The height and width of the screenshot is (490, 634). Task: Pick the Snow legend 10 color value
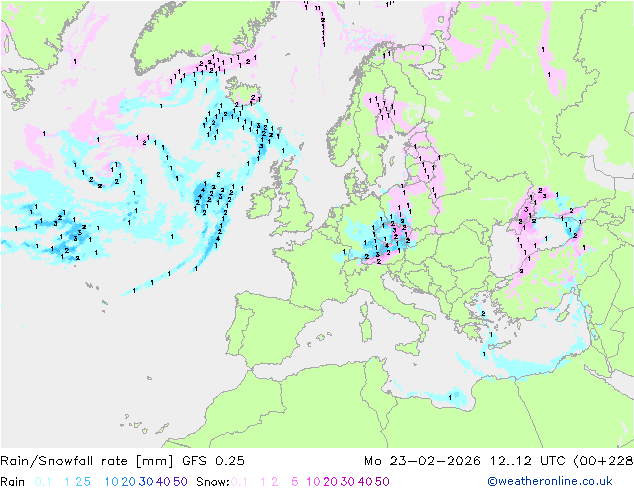pyautogui.click(x=313, y=482)
